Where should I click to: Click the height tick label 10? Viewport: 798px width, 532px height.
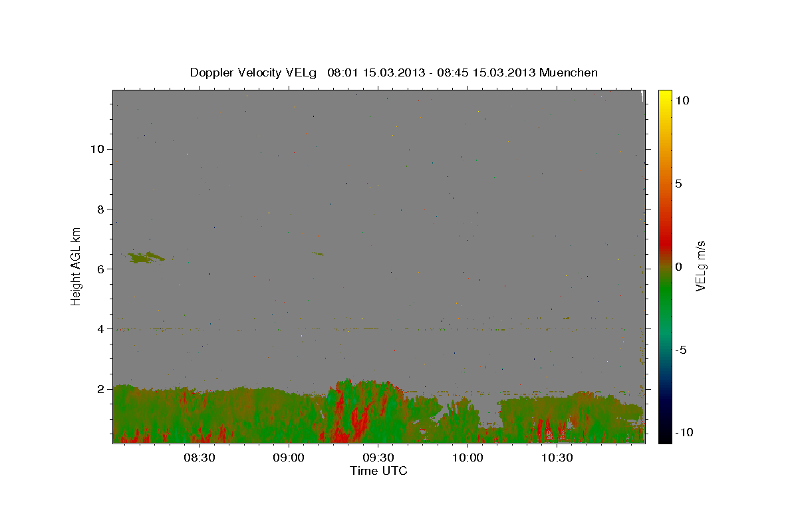(98, 149)
